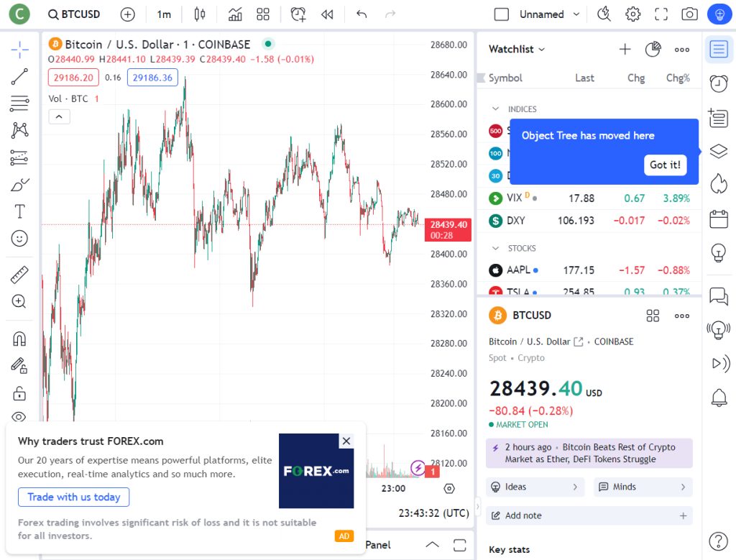Select the measure ruler tool

click(19, 275)
